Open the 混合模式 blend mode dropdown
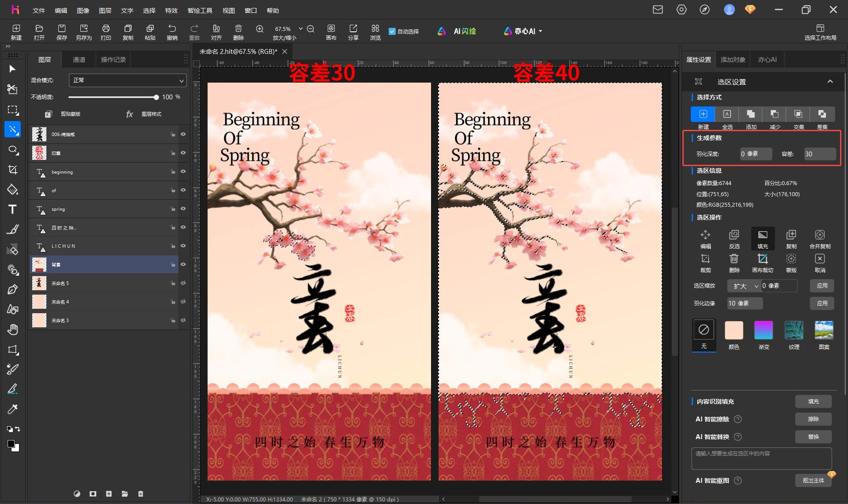The image size is (848, 504). pyautogui.click(x=128, y=80)
